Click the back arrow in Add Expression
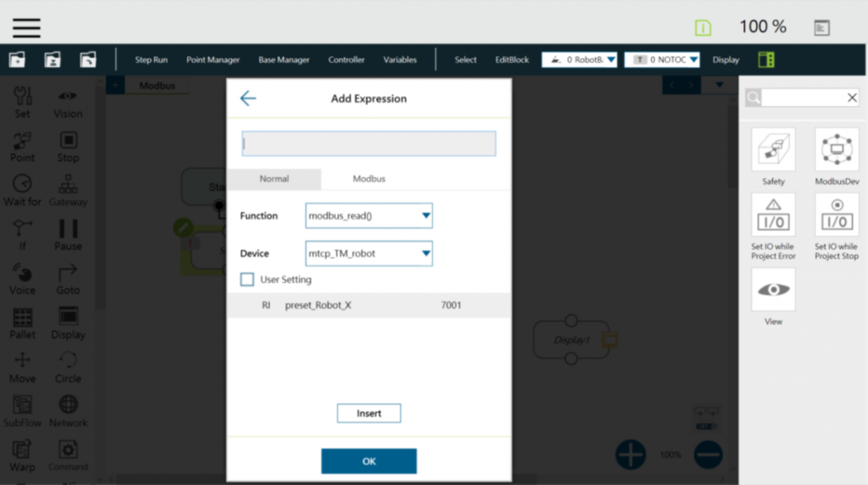This screenshot has height=485, width=868. pos(248,98)
